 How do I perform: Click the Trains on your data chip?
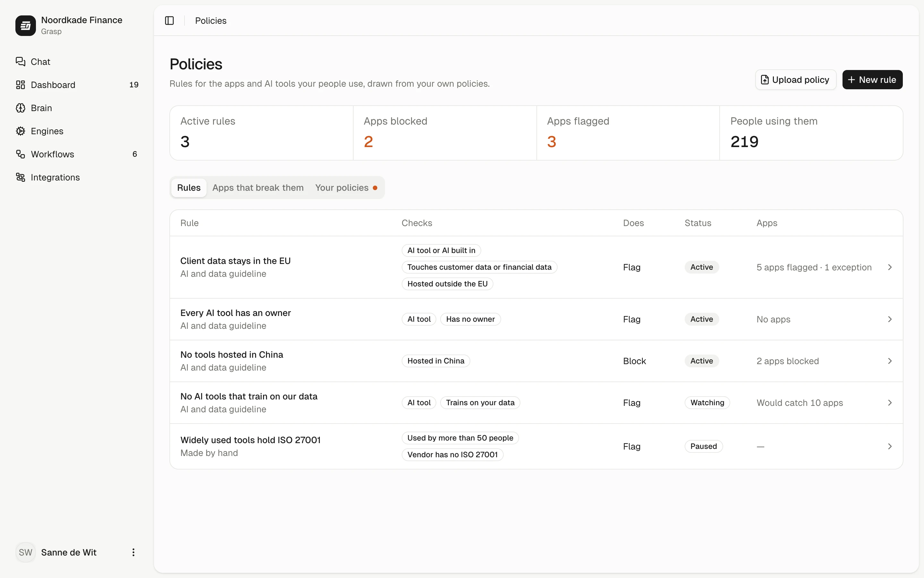pyautogui.click(x=480, y=403)
